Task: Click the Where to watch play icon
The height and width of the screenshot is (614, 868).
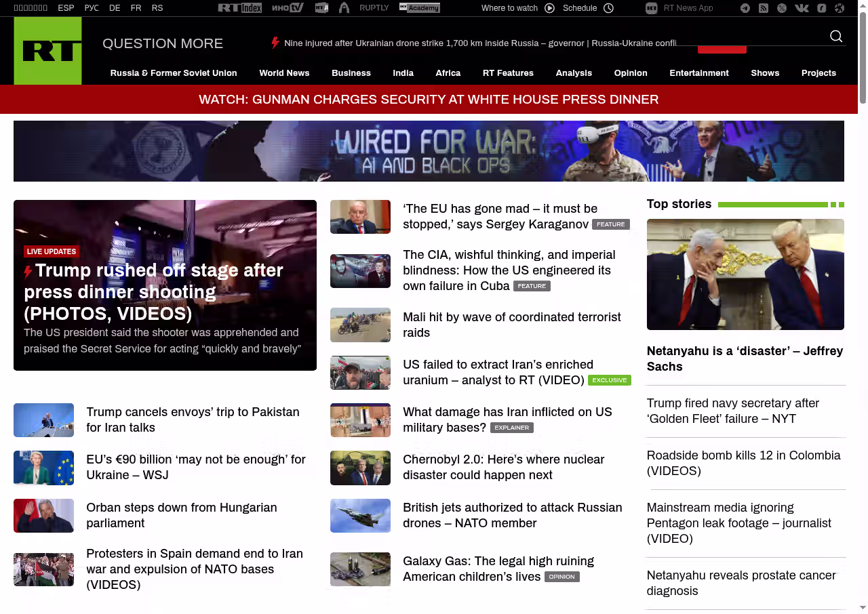Action: pos(549,8)
